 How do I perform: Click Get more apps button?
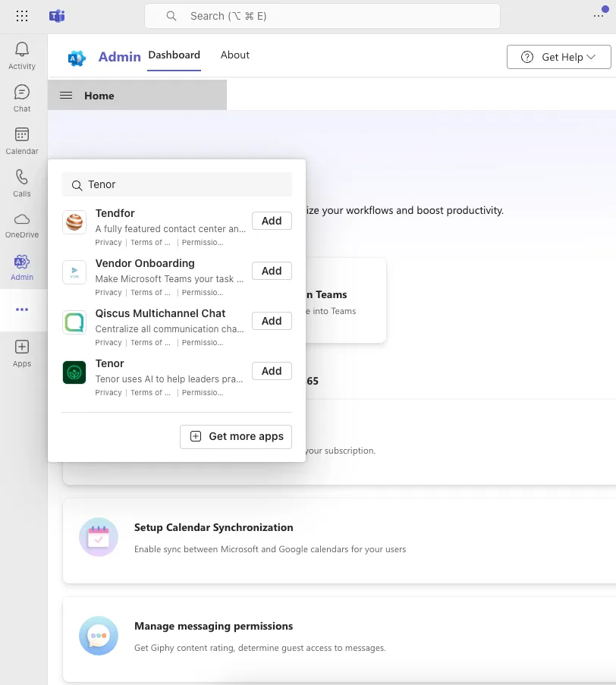236,436
